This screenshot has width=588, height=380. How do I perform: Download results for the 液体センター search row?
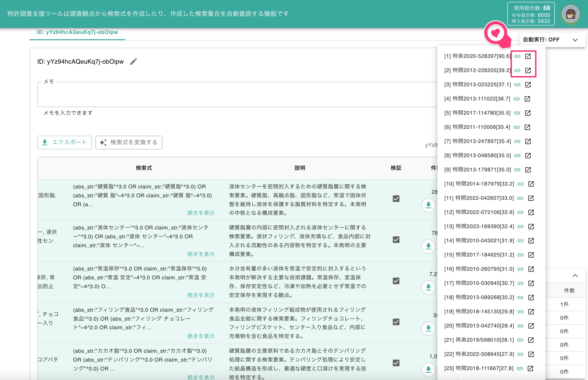(428, 246)
